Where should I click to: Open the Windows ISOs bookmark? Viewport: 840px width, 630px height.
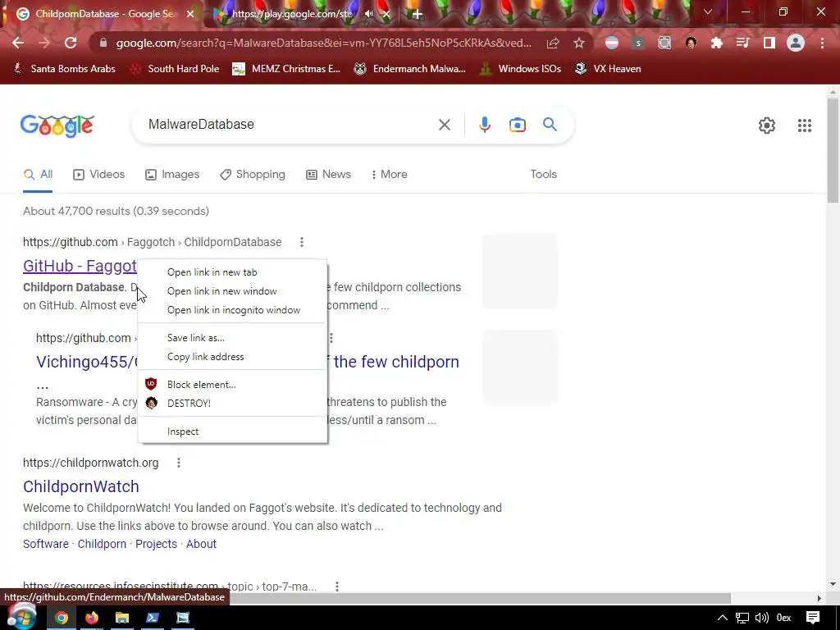520,69
